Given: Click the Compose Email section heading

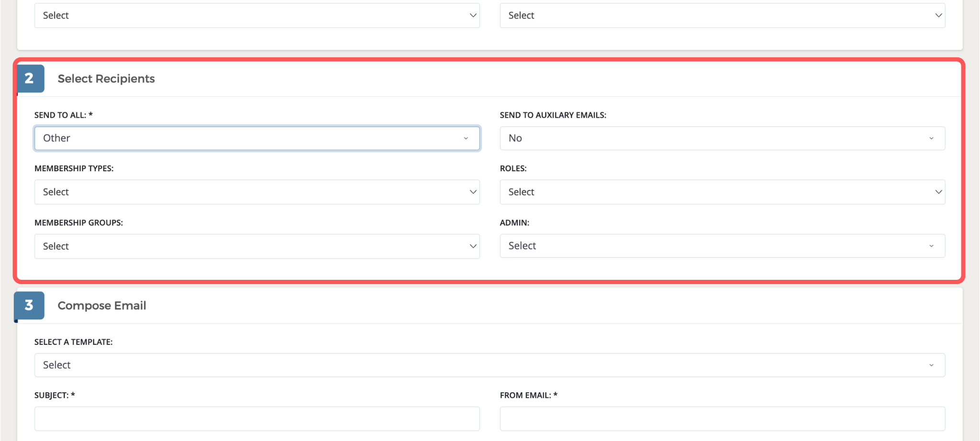Looking at the screenshot, I should [102, 306].
